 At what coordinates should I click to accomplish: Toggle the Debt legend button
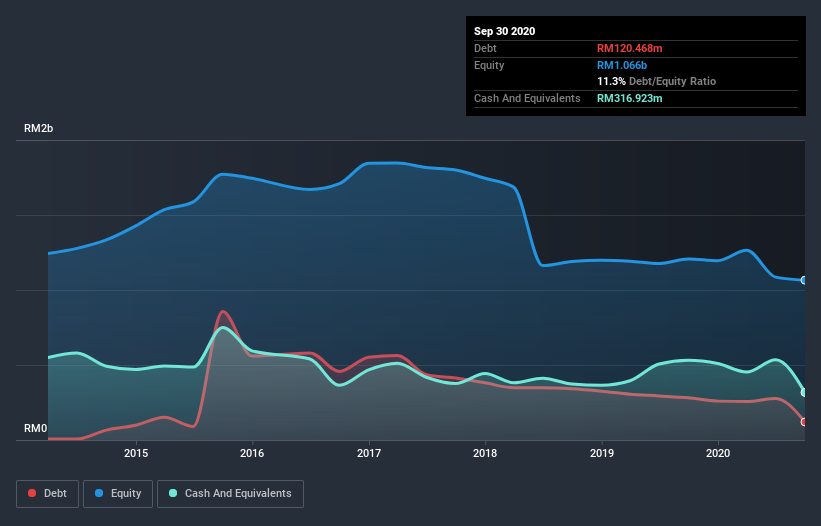tap(47, 494)
